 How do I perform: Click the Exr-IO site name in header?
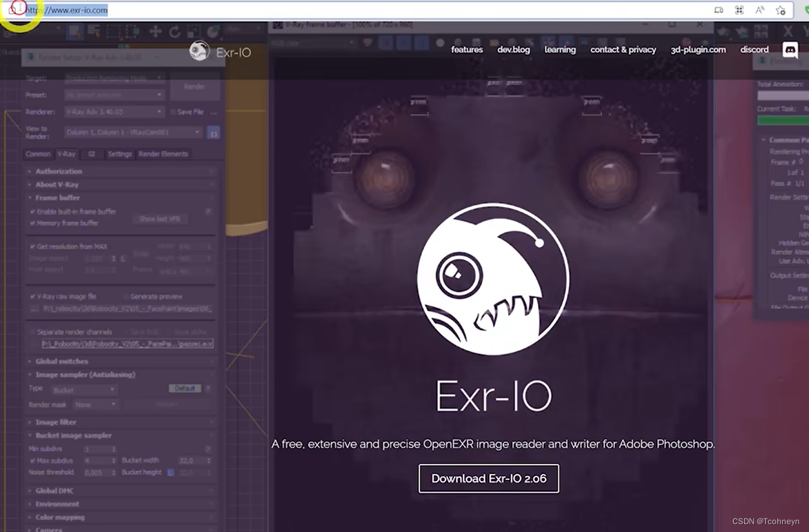tap(234, 53)
